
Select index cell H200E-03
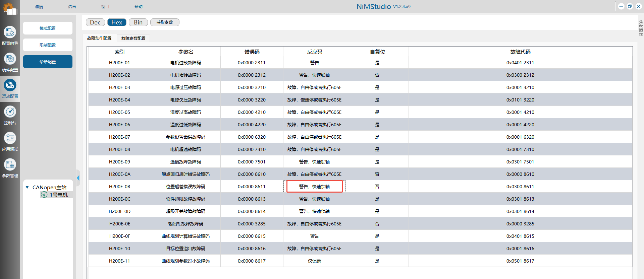[120, 87]
